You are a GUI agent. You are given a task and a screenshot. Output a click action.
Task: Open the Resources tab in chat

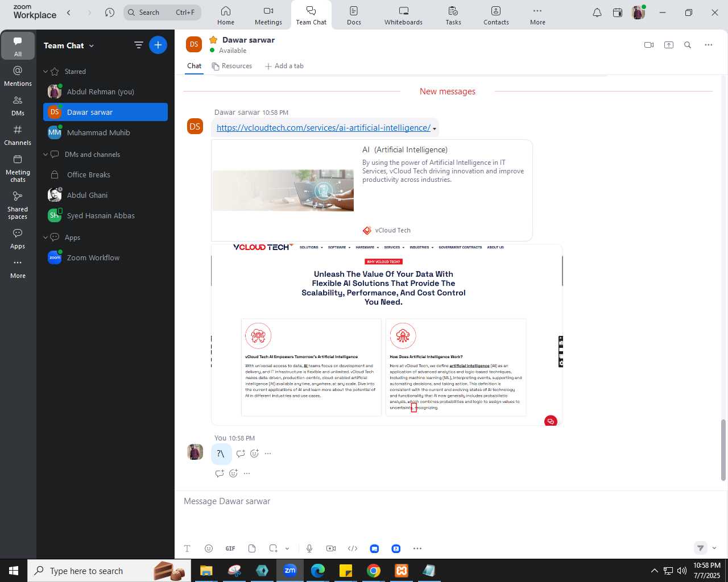pyautogui.click(x=232, y=66)
